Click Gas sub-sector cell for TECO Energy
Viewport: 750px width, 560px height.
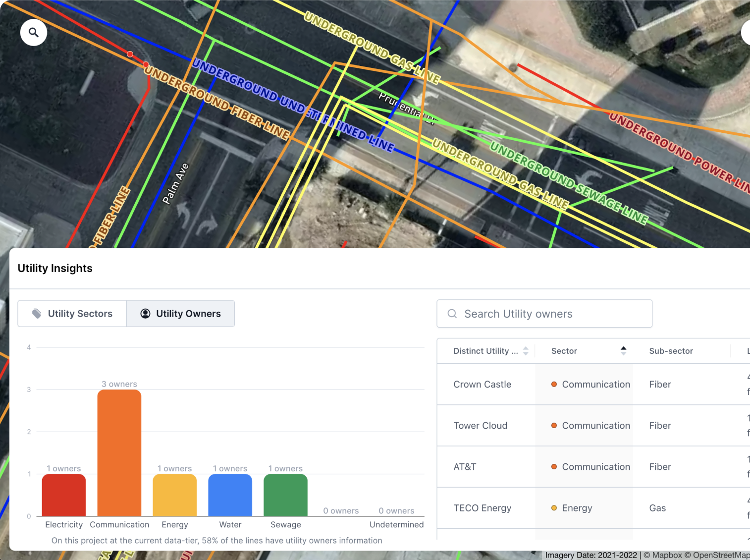(x=657, y=508)
